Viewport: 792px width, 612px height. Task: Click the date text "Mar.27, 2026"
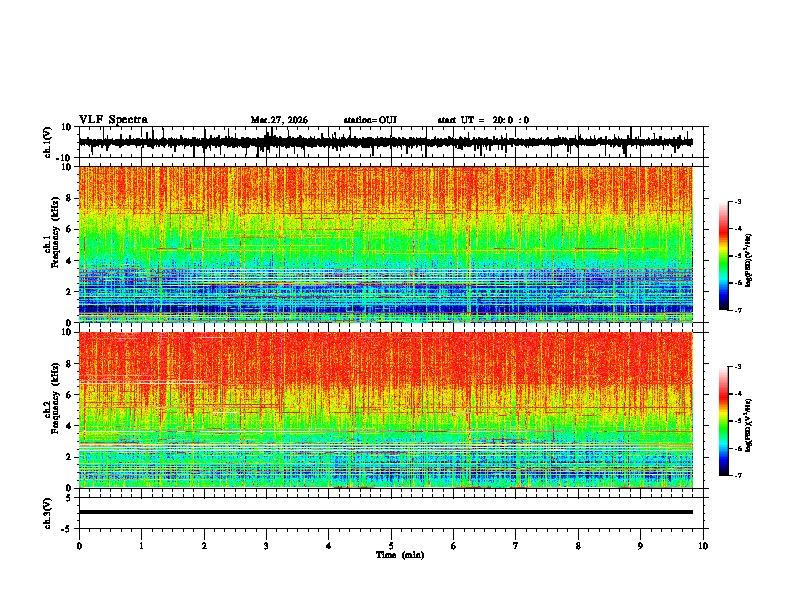pos(279,120)
